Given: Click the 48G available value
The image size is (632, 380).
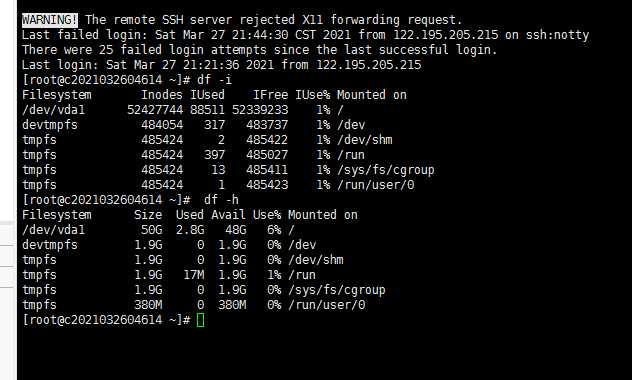Looking at the screenshot, I should (x=235, y=230).
